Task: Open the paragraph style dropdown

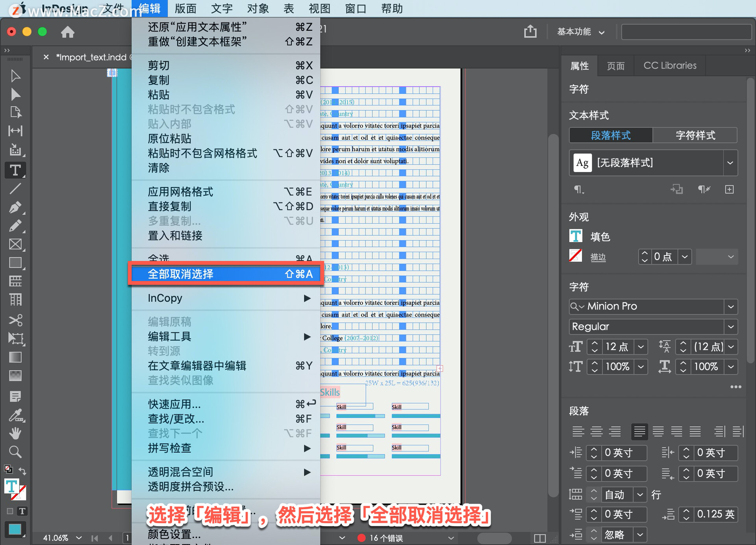Action: [x=730, y=163]
